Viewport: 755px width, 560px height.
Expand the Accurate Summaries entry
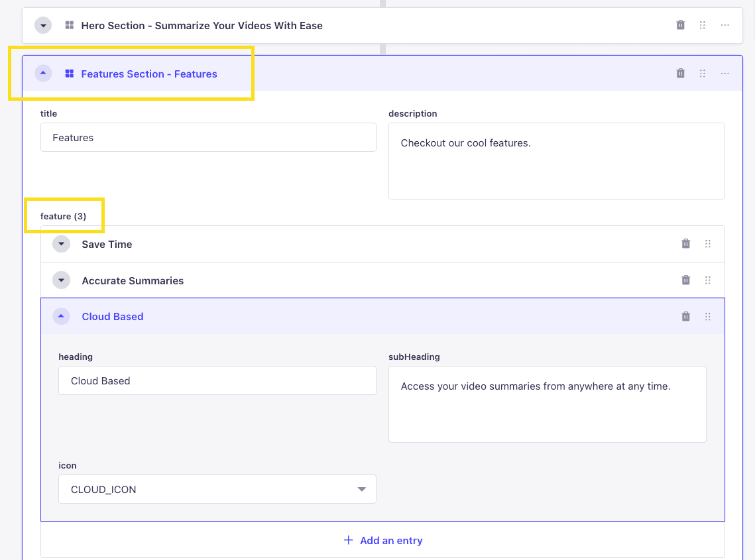pyautogui.click(x=61, y=280)
